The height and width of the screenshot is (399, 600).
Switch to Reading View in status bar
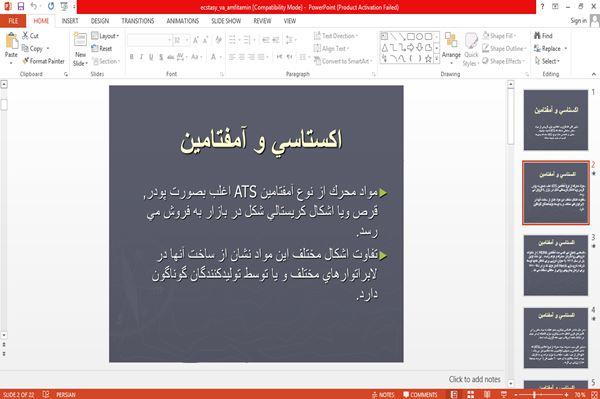click(487, 394)
